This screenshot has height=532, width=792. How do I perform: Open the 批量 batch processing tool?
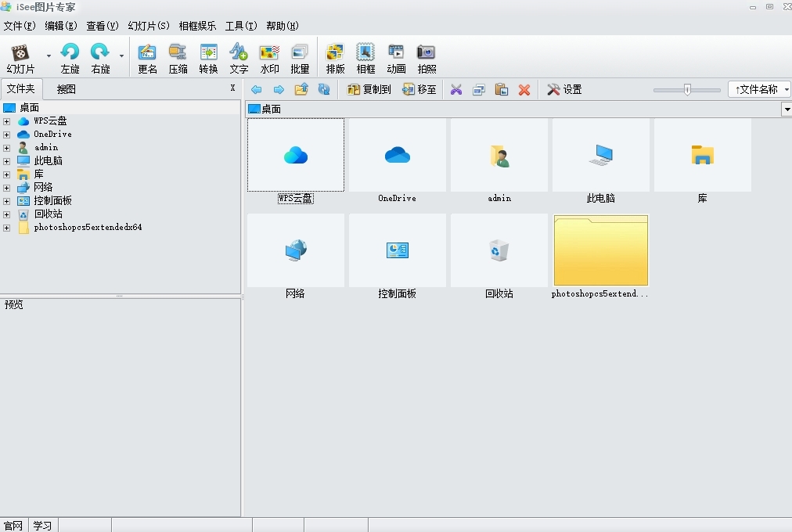(x=300, y=56)
